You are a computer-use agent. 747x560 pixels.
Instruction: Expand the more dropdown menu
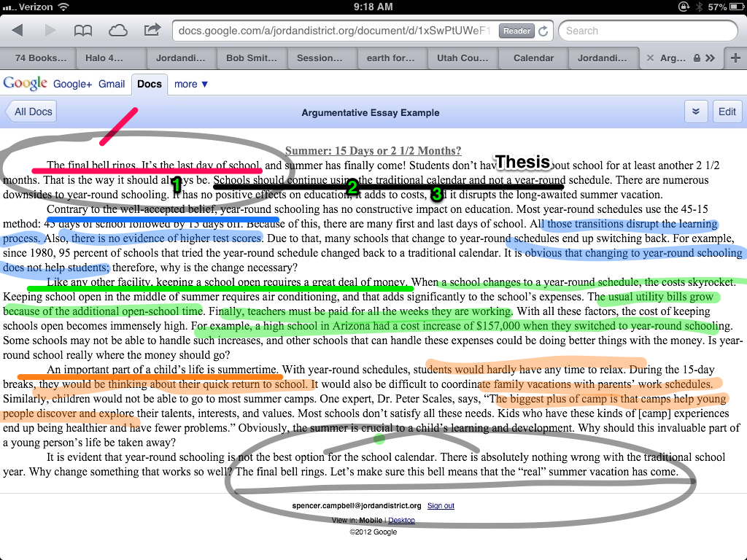(190, 85)
